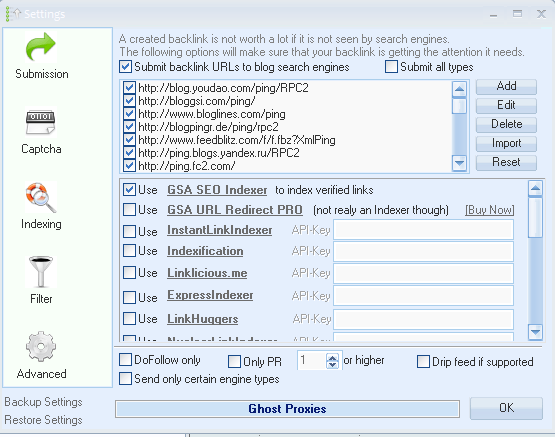Click the Reset button
This screenshot has width=555, height=437.
[506, 162]
